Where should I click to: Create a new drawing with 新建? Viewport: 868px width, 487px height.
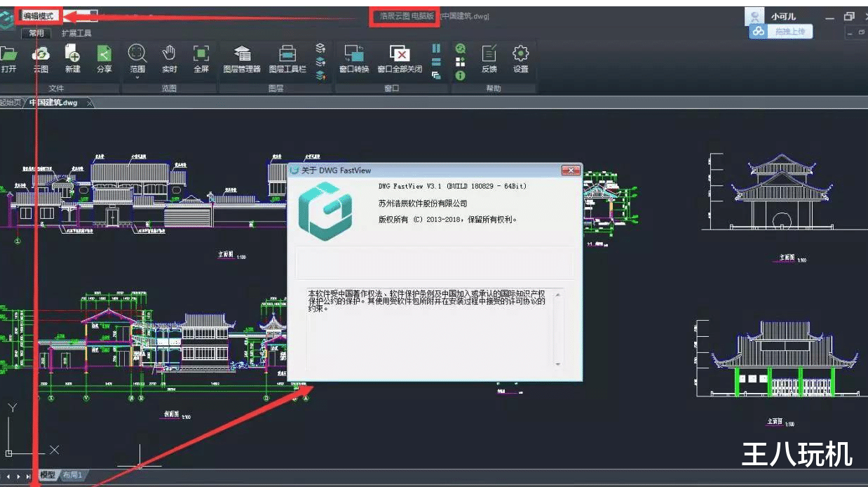coord(72,58)
